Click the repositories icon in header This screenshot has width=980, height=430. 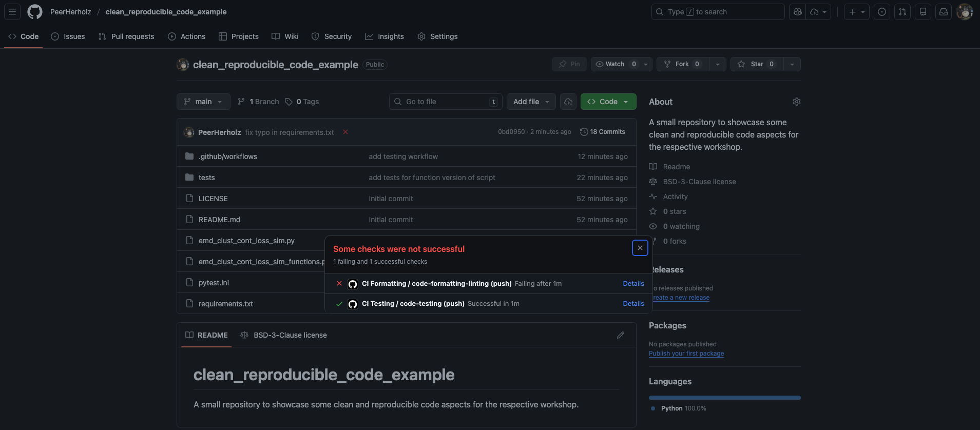point(923,12)
